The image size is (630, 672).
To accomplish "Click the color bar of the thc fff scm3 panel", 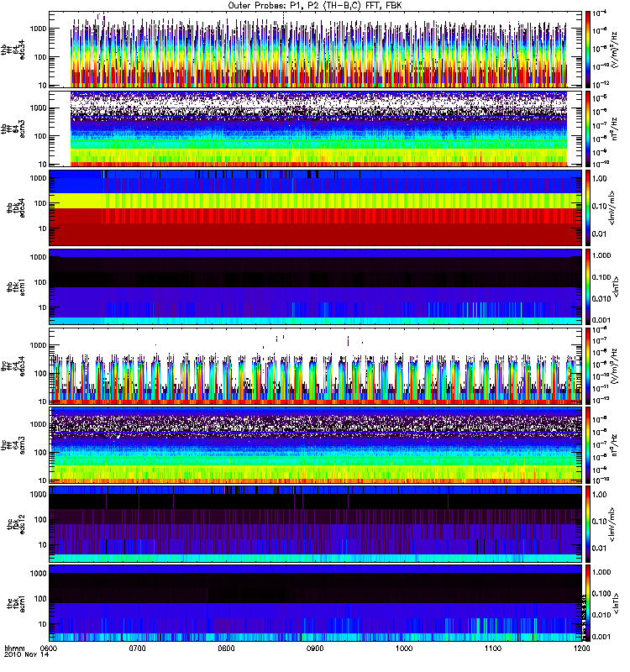I will pos(588,445).
